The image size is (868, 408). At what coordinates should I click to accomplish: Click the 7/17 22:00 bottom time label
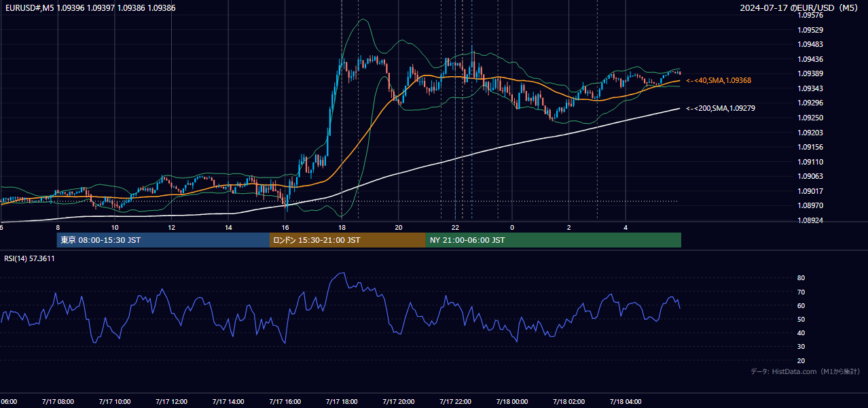coord(456,402)
